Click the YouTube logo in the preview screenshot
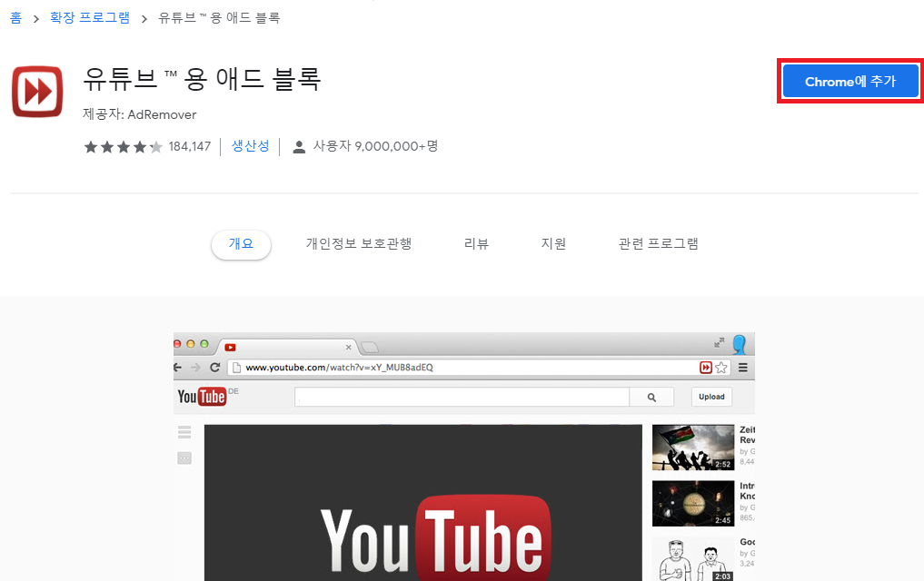The image size is (924, 581). click(202, 397)
